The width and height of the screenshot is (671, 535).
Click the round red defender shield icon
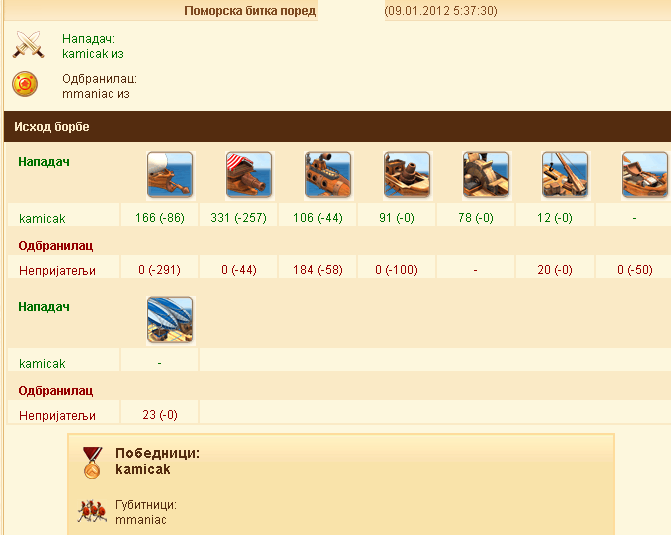pyautogui.click(x=25, y=84)
